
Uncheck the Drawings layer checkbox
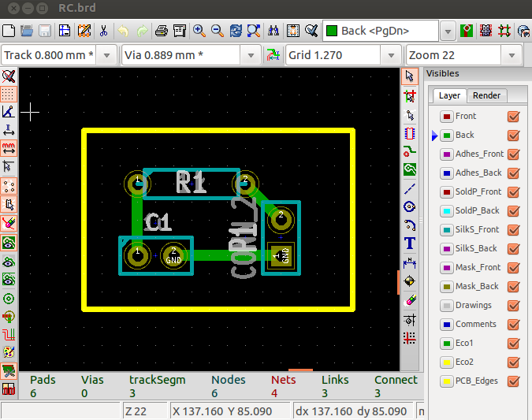[x=514, y=306]
